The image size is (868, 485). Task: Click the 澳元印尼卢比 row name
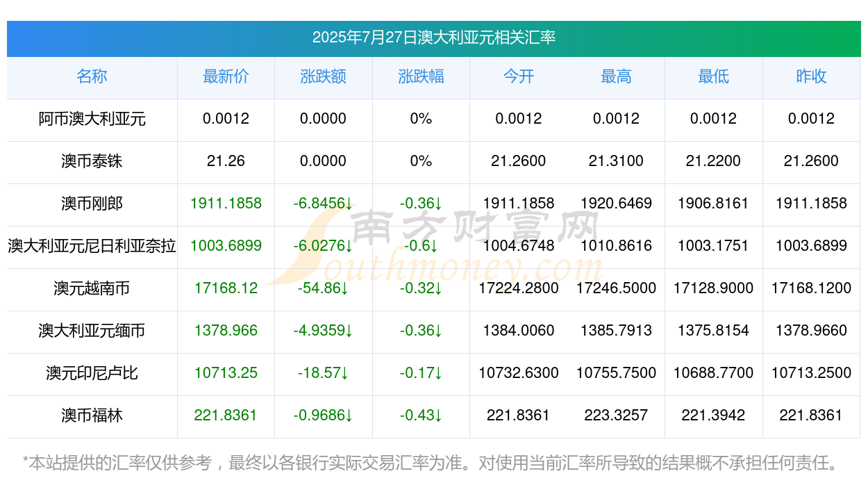pyautogui.click(x=92, y=373)
